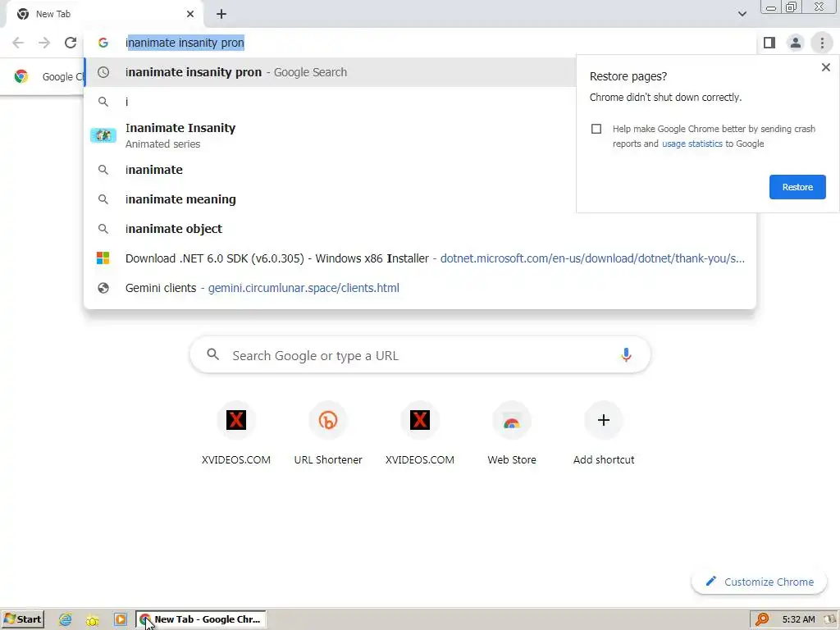Reload the current page
840x630 pixels.
pyautogui.click(x=71, y=43)
